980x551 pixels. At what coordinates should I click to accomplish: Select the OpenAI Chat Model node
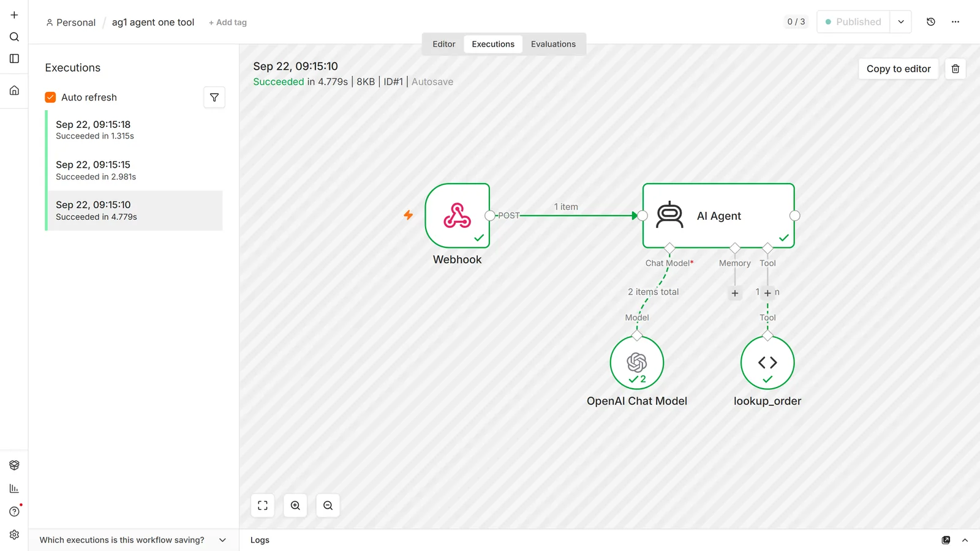(637, 362)
